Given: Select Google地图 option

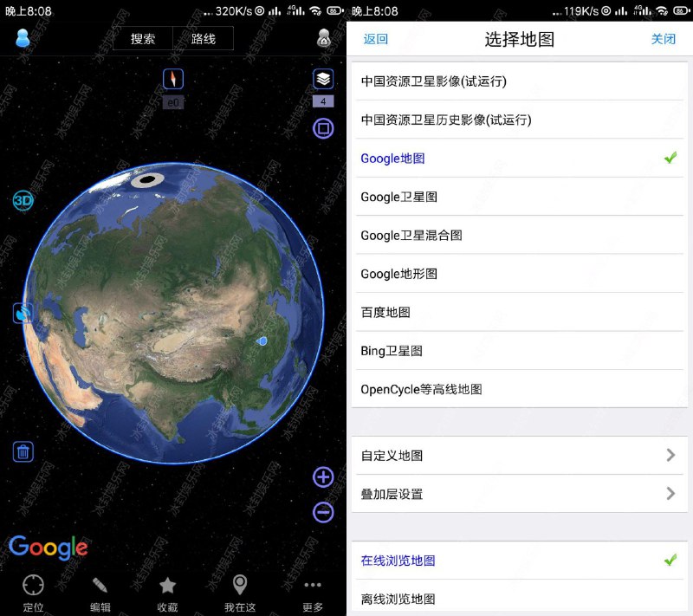Looking at the screenshot, I should (520, 159).
